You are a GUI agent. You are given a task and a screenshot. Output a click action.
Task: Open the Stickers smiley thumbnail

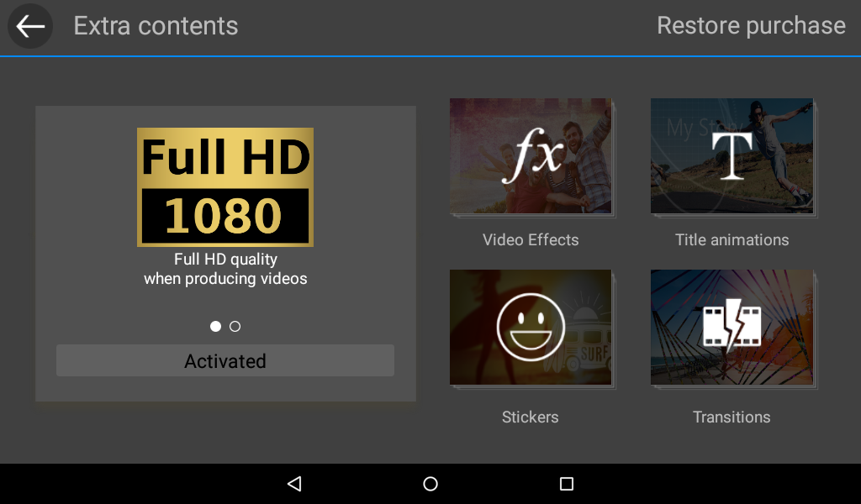(531, 328)
